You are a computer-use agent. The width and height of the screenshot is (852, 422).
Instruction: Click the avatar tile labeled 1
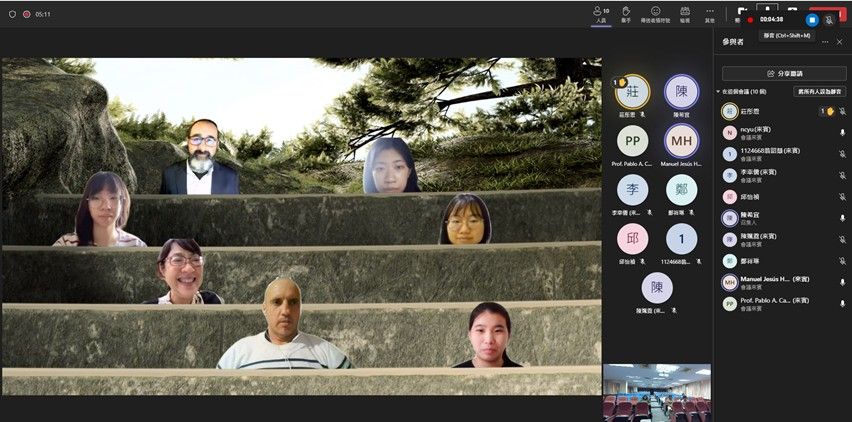pos(681,239)
